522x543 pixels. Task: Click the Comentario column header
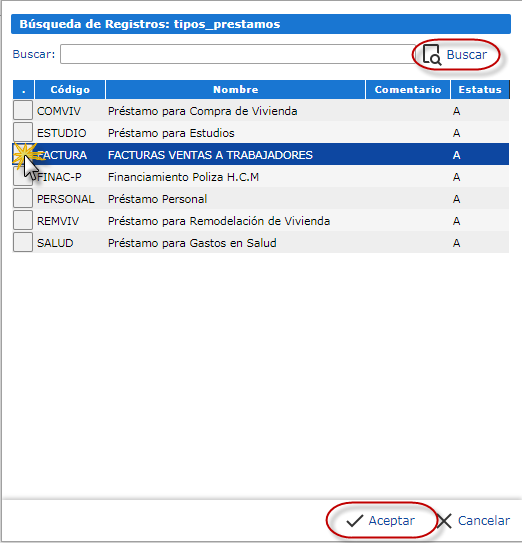[408, 90]
